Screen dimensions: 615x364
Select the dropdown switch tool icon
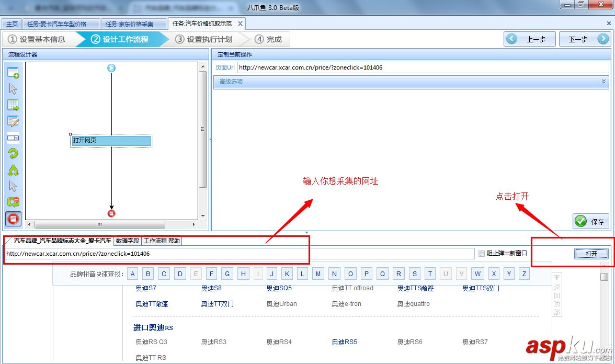pyautogui.click(x=13, y=138)
